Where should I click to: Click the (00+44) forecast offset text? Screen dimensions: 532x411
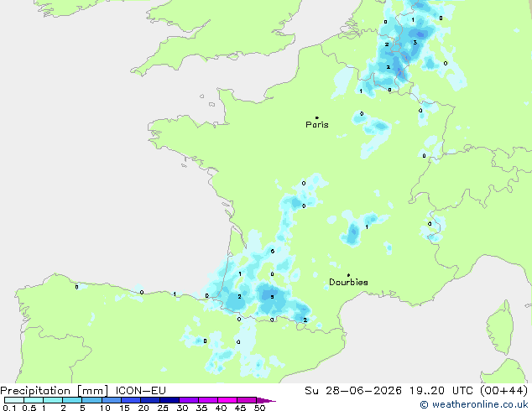pyautogui.click(x=503, y=391)
